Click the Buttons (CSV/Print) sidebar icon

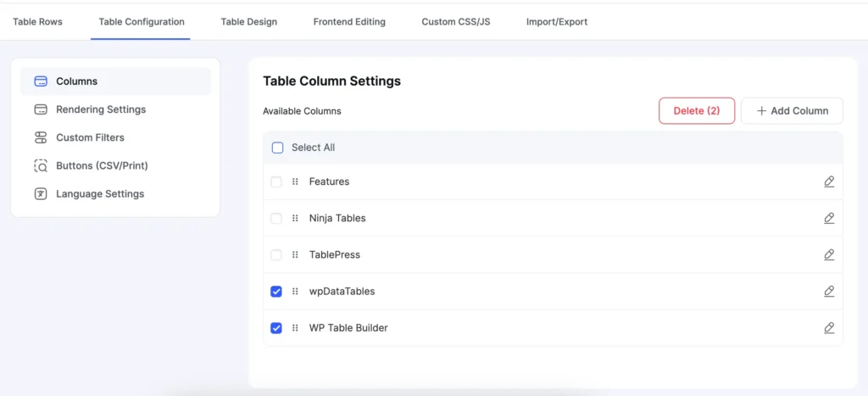click(x=41, y=166)
